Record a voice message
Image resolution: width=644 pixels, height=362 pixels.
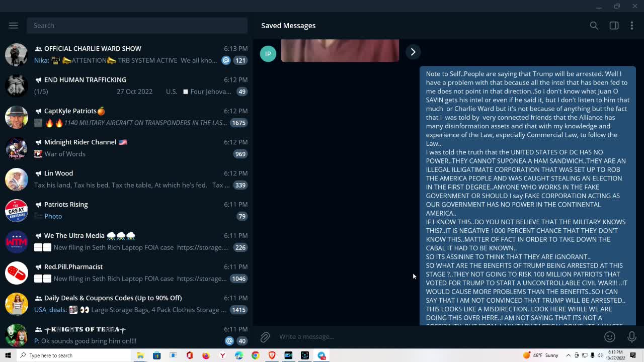coord(632,337)
